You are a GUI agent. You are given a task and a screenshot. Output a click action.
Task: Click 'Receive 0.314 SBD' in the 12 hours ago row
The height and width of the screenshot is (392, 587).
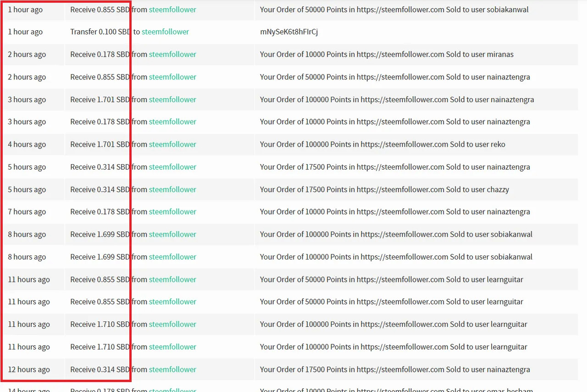click(100, 369)
